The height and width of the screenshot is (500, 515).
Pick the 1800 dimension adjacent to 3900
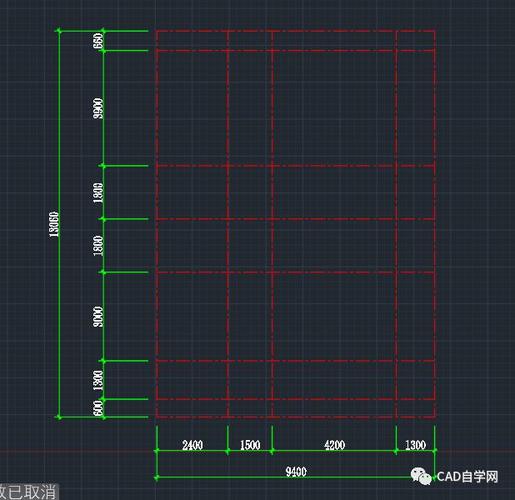tap(98, 193)
